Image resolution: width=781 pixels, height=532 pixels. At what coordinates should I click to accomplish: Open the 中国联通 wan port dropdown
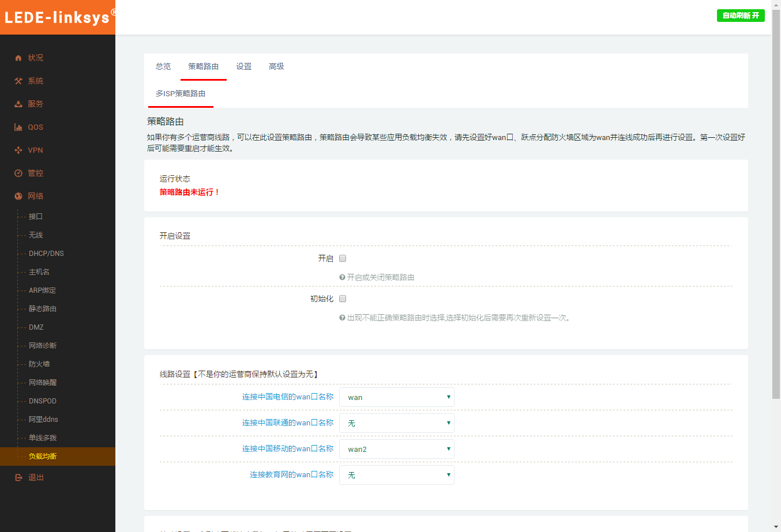(397, 423)
